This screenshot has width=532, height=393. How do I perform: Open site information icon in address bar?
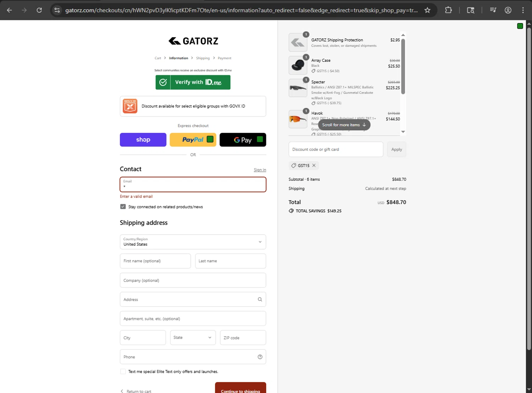pos(57,10)
